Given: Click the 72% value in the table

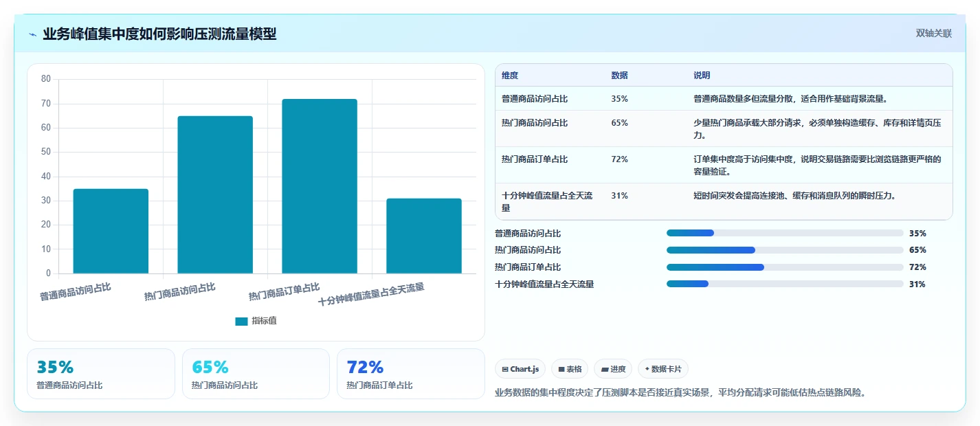Looking at the screenshot, I should click(619, 159).
